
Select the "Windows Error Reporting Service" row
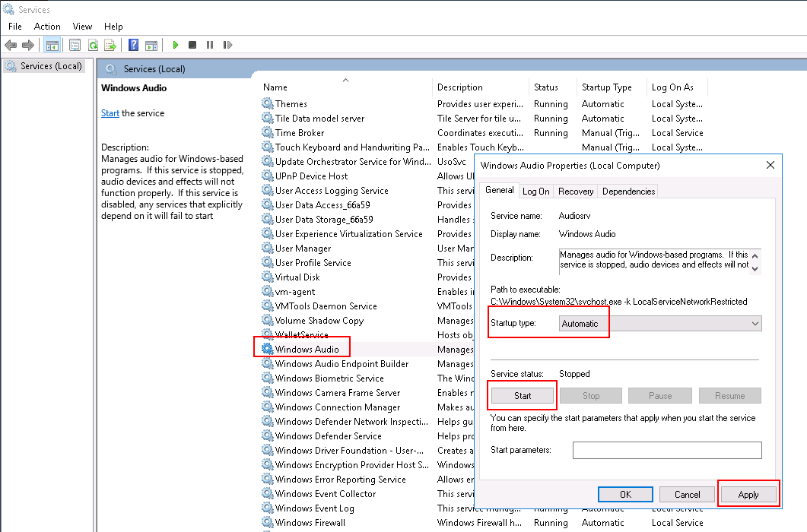point(340,480)
